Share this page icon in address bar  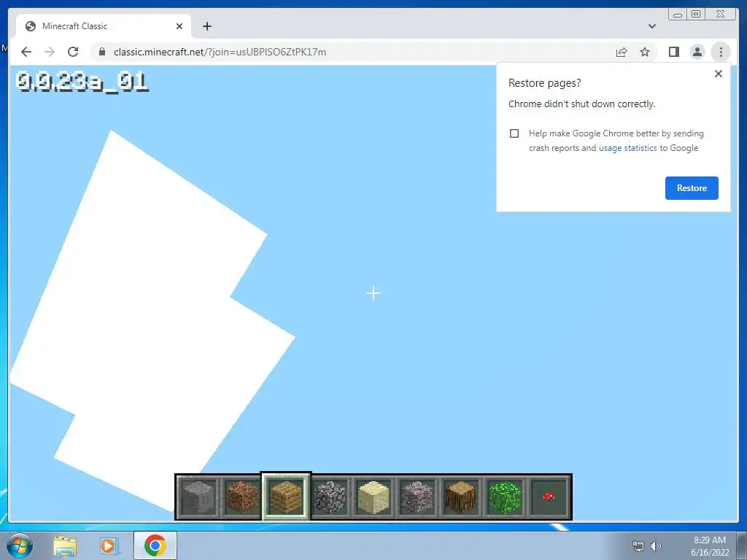622,52
